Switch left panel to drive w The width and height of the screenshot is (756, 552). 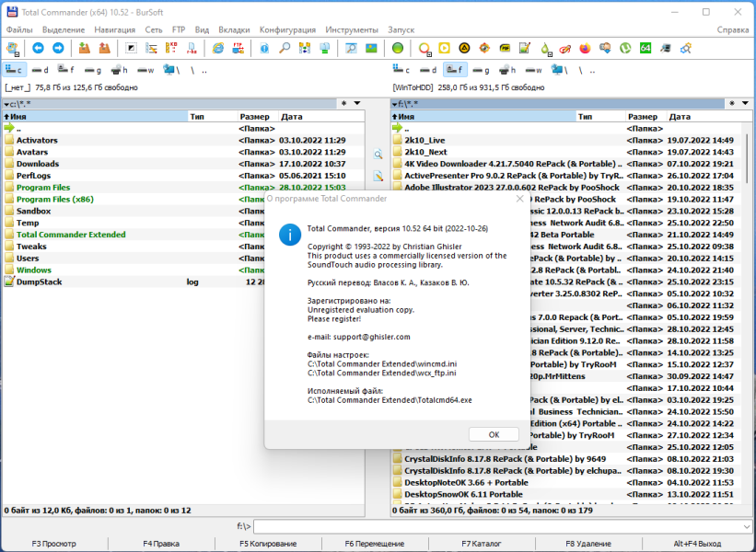[145, 70]
